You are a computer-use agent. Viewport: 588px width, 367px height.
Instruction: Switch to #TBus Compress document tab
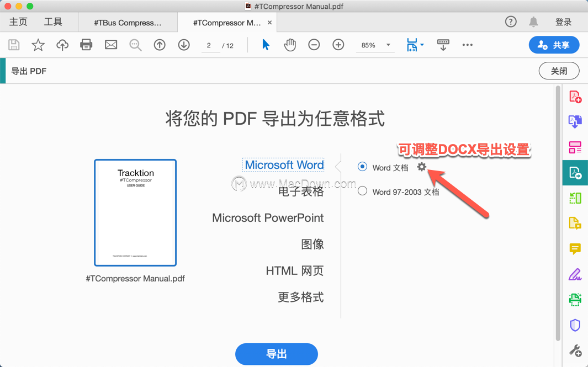128,23
